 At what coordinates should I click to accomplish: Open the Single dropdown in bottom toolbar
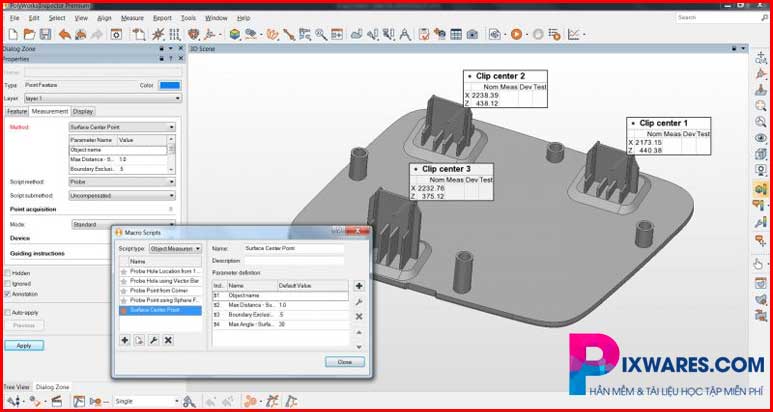click(146, 401)
